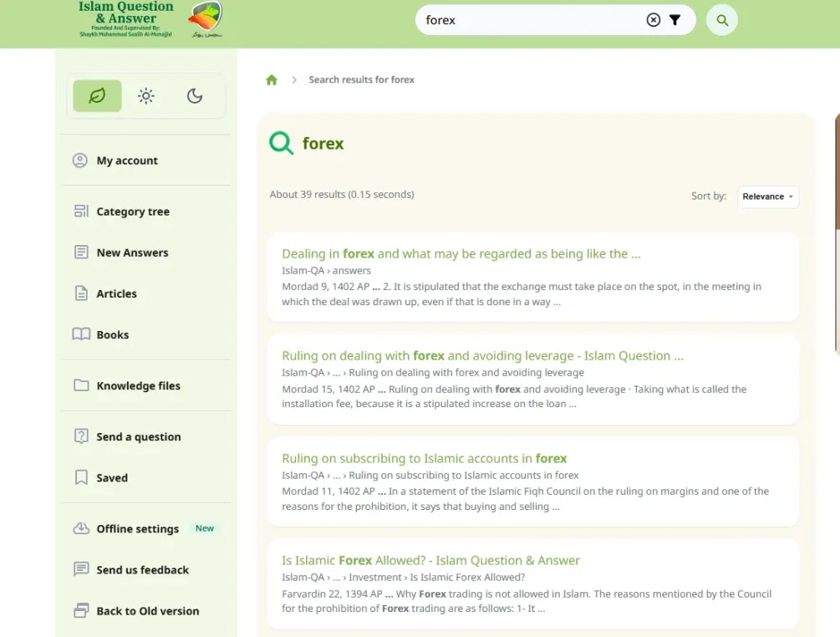The image size is (840, 637).
Task: Clear the search text with X icon
Action: [x=653, y=20]
